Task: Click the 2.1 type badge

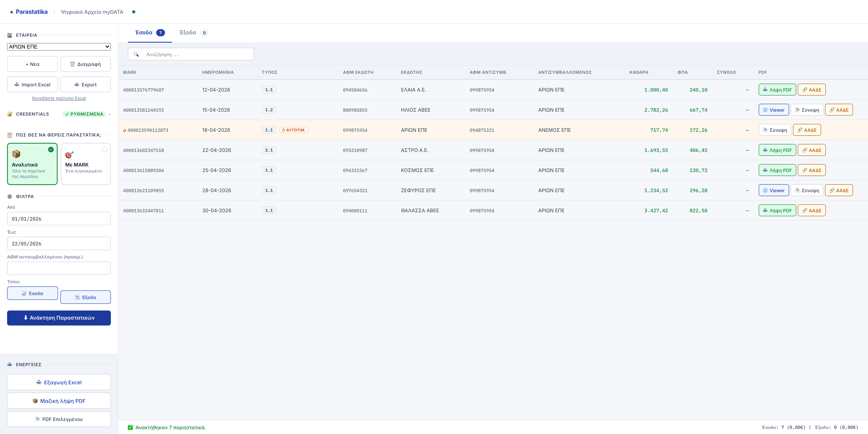Action: 268,150
